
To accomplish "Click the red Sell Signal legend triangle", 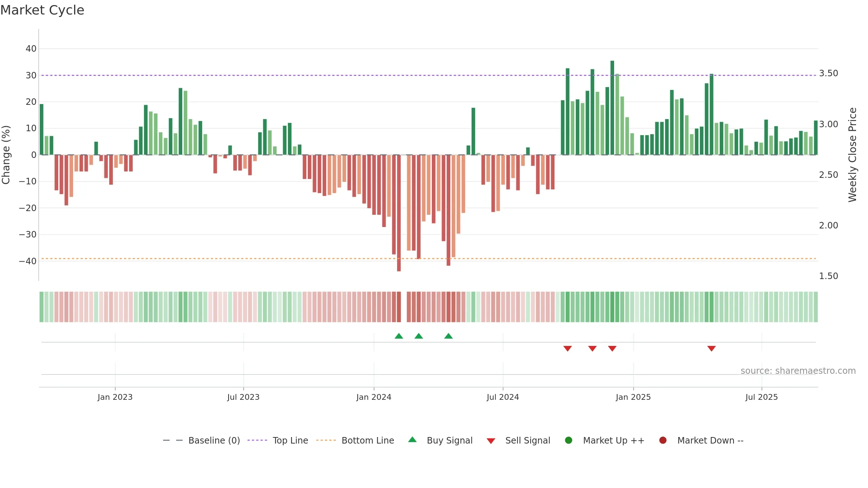I will coord(491,441).
